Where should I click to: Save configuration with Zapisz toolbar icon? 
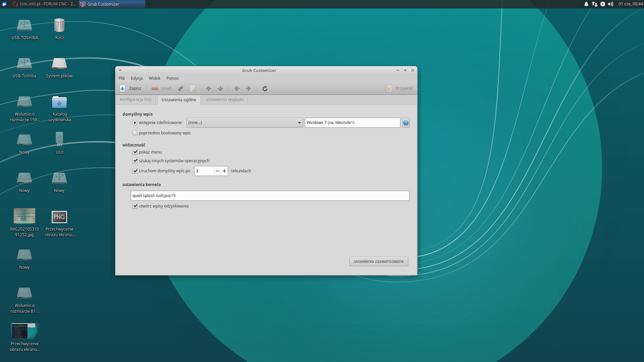[x=122, y=88]
